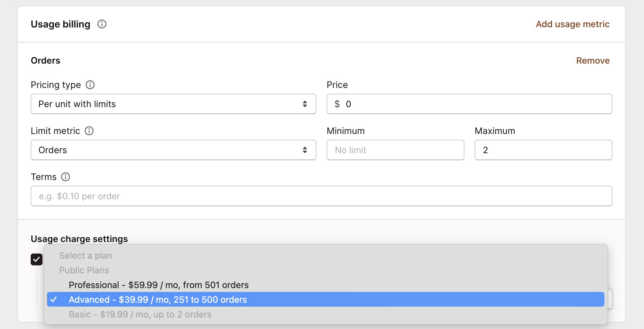Select the Advanced $39.99 plan option
The image size is (644, 329).
(158, 300)
